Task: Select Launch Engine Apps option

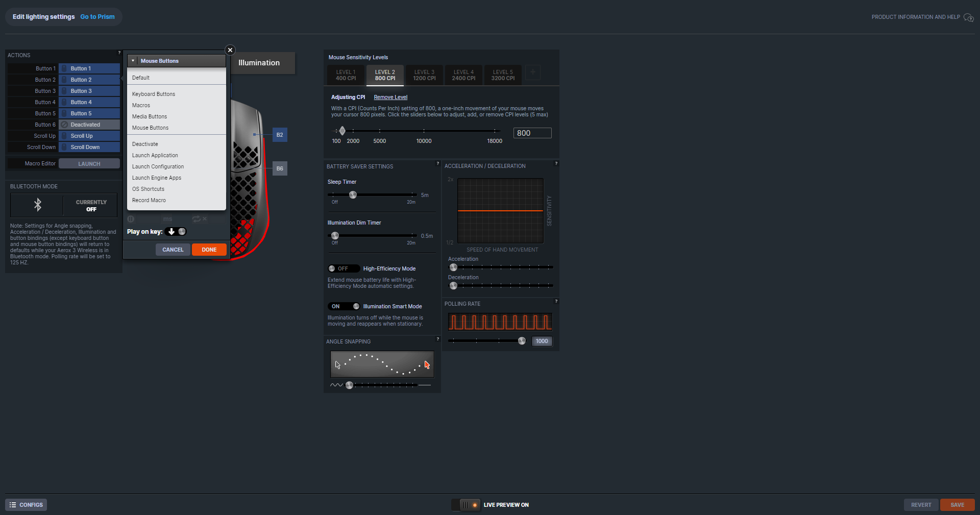Action: pyautogui.click(x=177, y=178)
